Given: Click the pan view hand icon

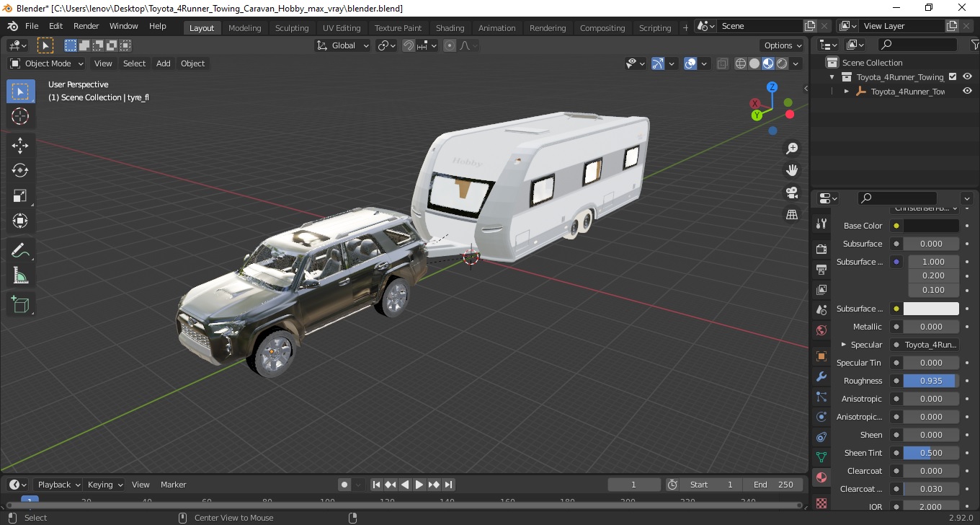Looking at the screenshot, I should 792,170.
